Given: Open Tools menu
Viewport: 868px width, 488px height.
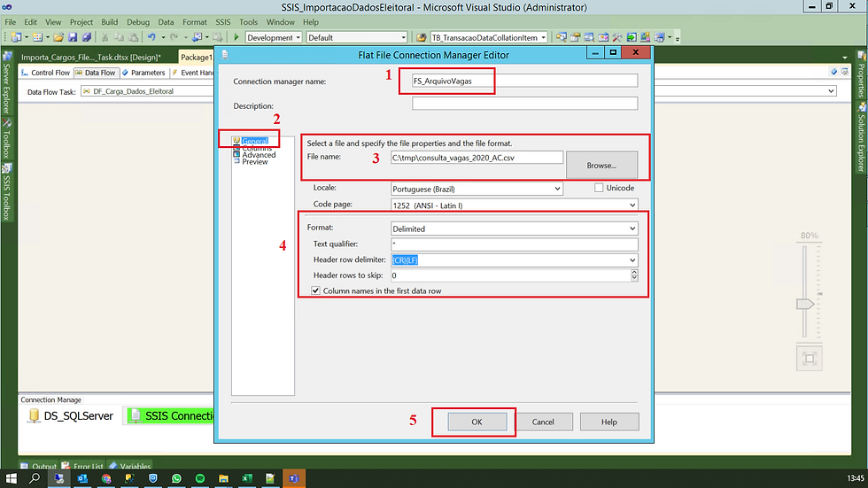Looking at the screenshot, I should (x=249, y=22).
